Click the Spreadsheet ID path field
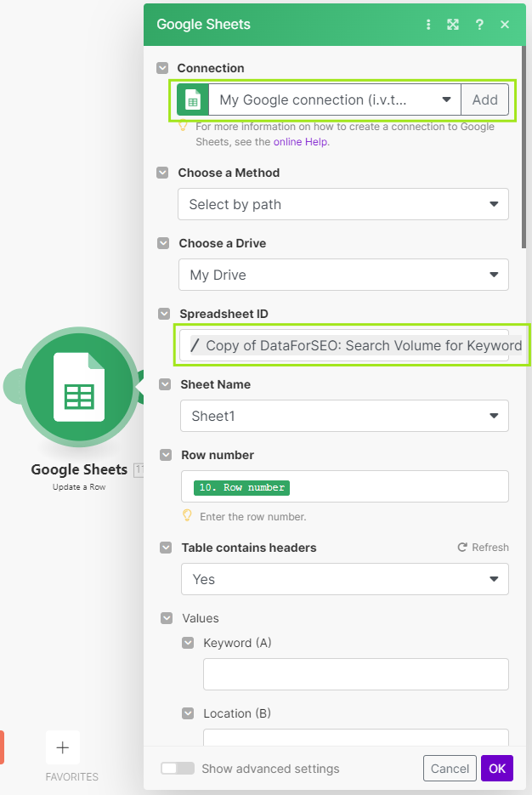 click(344, 345)
